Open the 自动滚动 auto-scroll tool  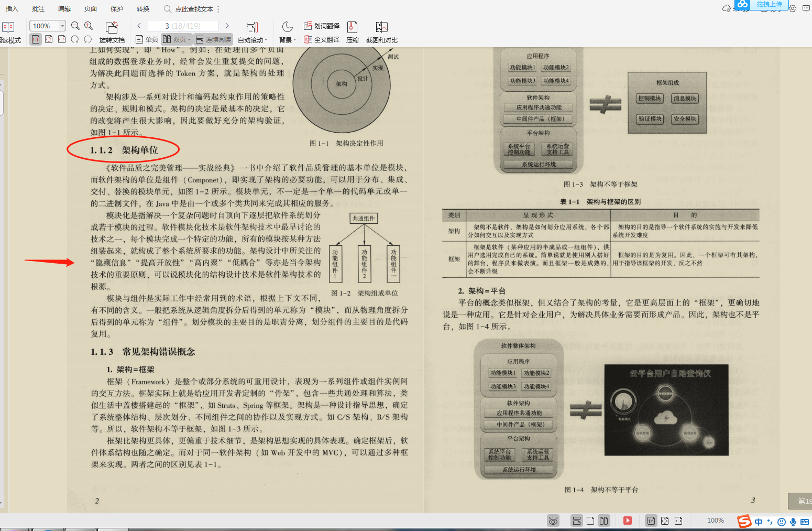[252, 31]
